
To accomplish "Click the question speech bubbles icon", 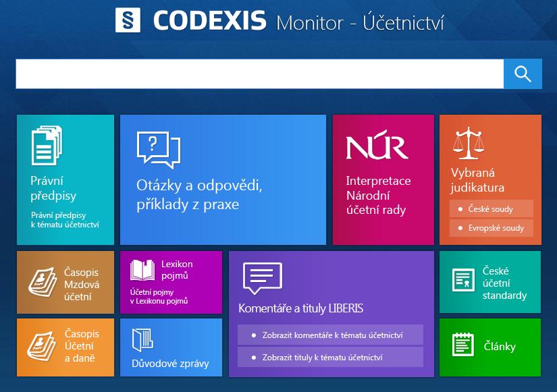I will (159, 150).
